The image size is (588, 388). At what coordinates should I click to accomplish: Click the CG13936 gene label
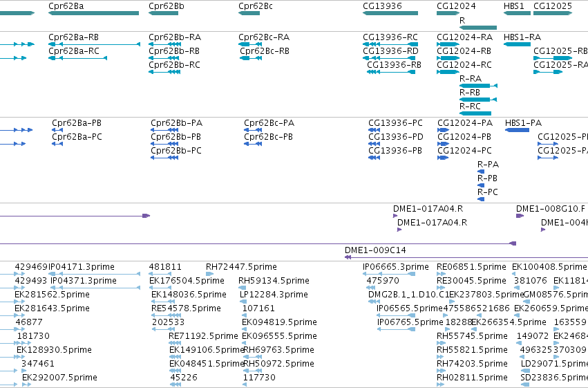[x=382, y=6]
